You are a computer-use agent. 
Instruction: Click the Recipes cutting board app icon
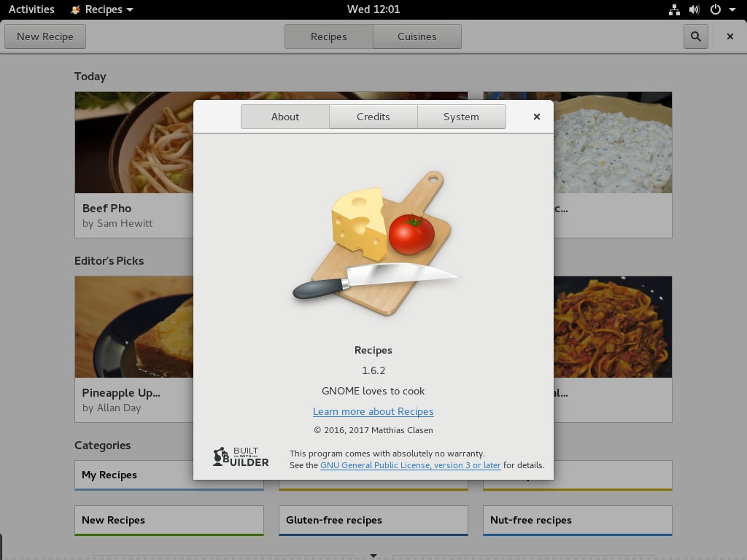(x=376, y=243)
